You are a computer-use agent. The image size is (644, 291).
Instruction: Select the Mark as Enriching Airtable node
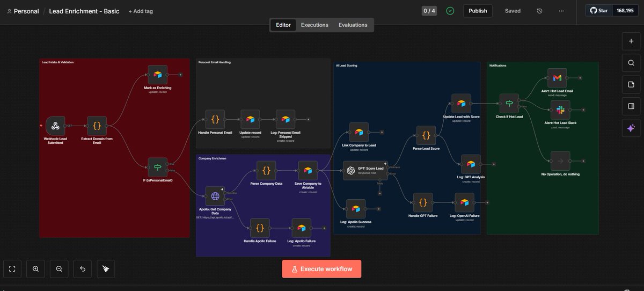158,75
